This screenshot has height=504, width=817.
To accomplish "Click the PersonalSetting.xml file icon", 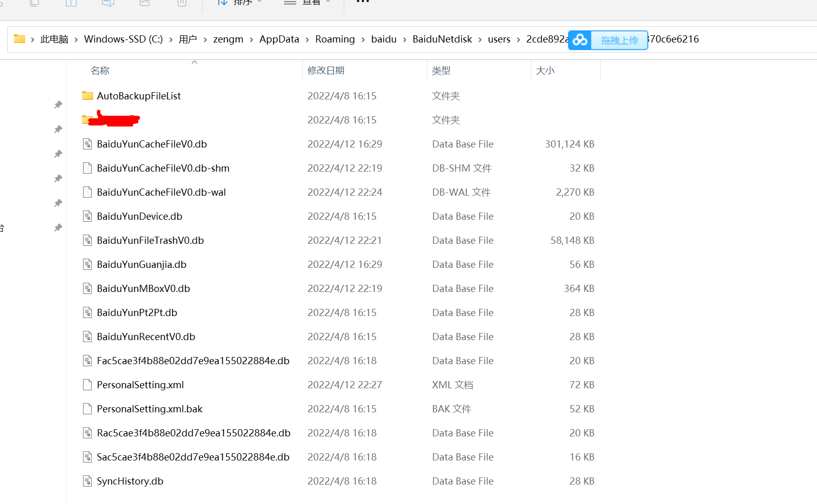I will pos(88,385).
